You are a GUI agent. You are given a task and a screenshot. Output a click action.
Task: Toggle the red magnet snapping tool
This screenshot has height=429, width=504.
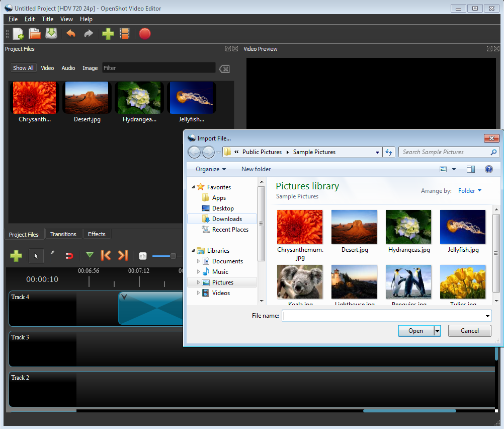69,256
